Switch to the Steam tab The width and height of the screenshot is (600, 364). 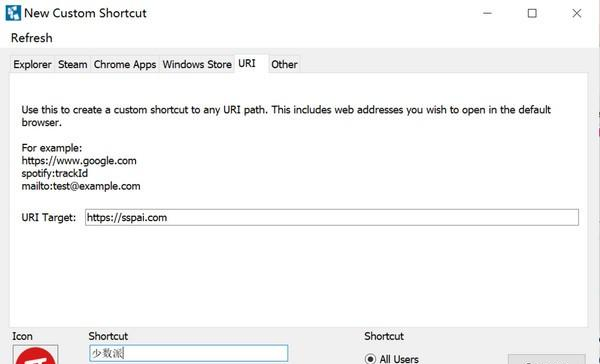click(73, 64)
